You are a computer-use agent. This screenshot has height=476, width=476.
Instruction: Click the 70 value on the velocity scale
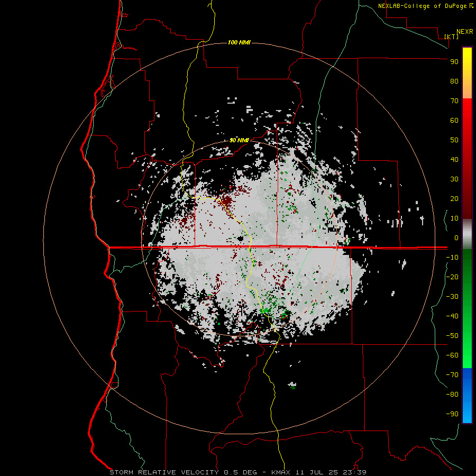click(x=454, y=101)
